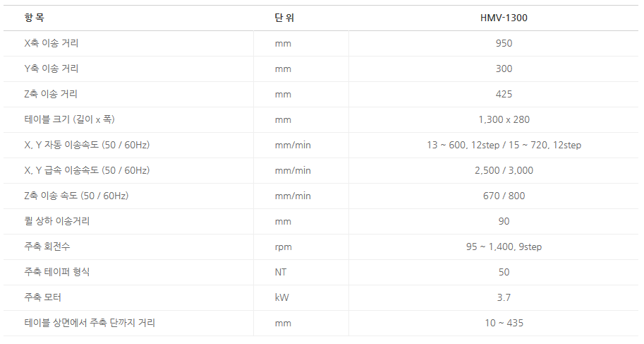The width and height of the screenshot is (644, 344).
Task: Select the X축 이송 거리 row label
Action: pos(51,43)
